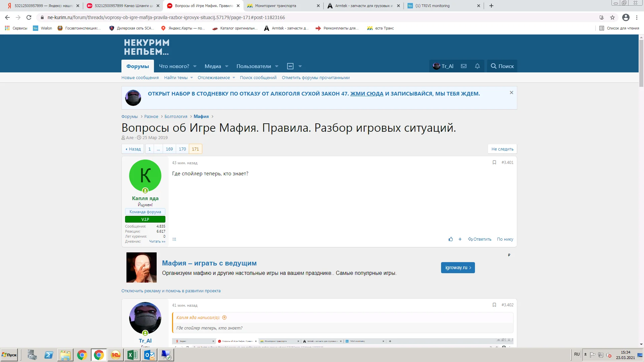644x362 pixels.
Task: Like the post using the thumbs-up icon
Action: (x=450, y=239)
